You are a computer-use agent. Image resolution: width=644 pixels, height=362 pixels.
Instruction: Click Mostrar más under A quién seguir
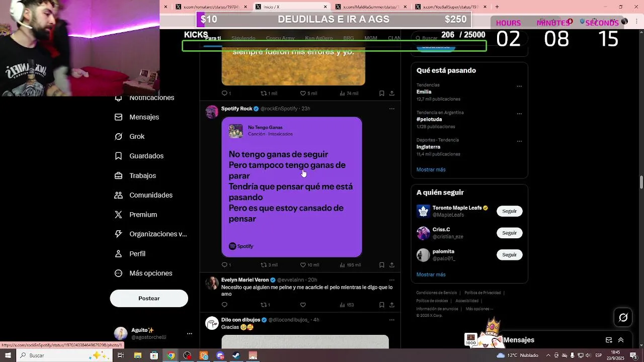pyautogui.click(x=431, y=275)
